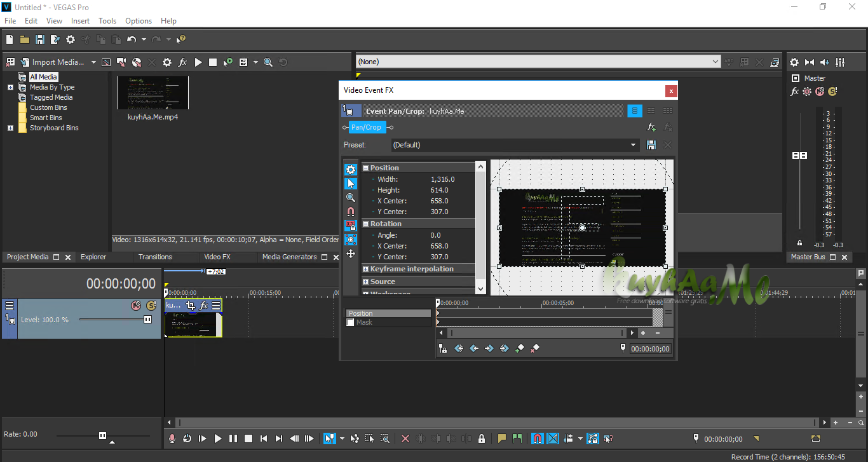Open Pan/Crop Show Properties gear icon
Viewport: 868px width, 462px height.
pos(351,170)
